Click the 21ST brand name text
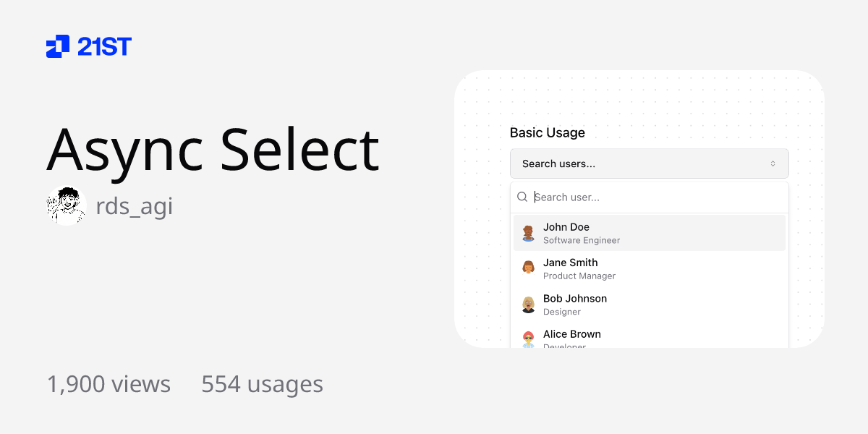This screenshot has width=868, height=434. 104,47
